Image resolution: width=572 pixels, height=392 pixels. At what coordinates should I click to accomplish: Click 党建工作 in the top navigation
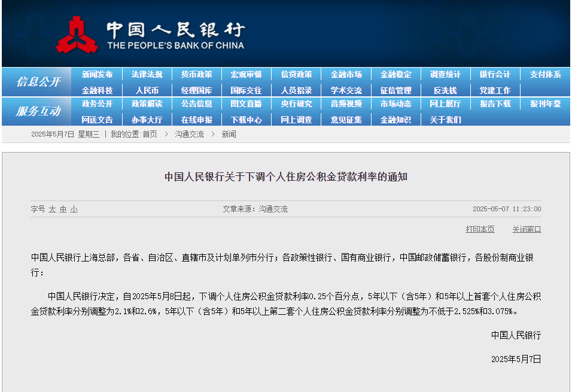(495, 90)
